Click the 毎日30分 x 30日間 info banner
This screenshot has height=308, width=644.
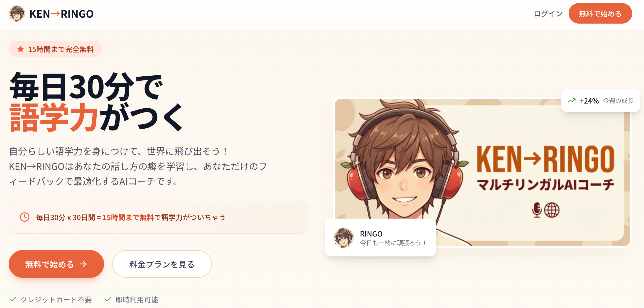coord(158,217)
